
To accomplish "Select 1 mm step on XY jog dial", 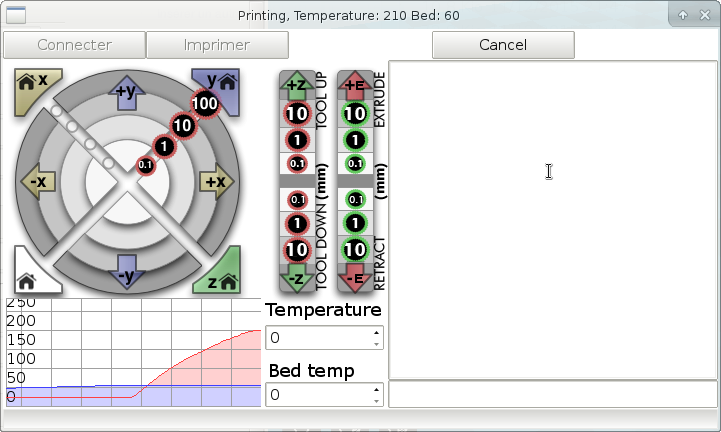I will (164, 147).
